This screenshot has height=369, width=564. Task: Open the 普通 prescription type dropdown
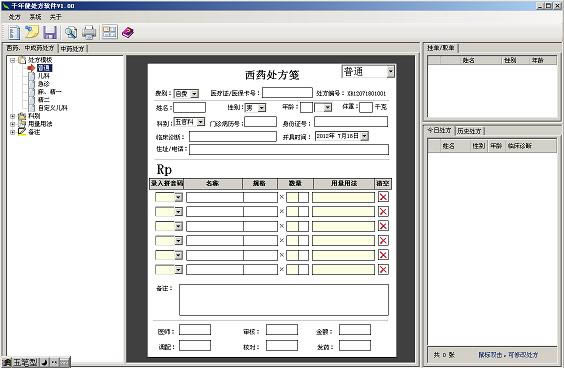390,72
